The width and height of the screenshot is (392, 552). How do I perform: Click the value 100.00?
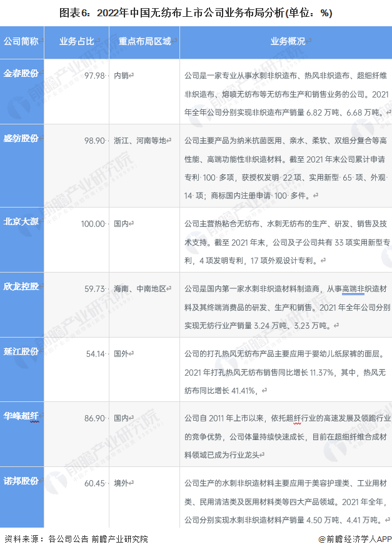pyautogui.click(x=93, y=224)
